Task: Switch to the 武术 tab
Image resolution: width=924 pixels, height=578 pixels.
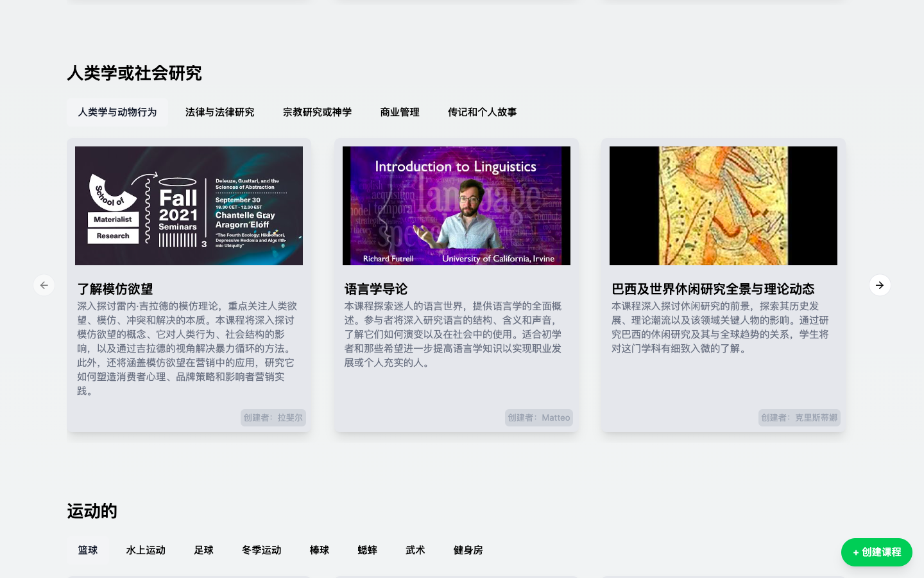Action: tap(415, 550)
